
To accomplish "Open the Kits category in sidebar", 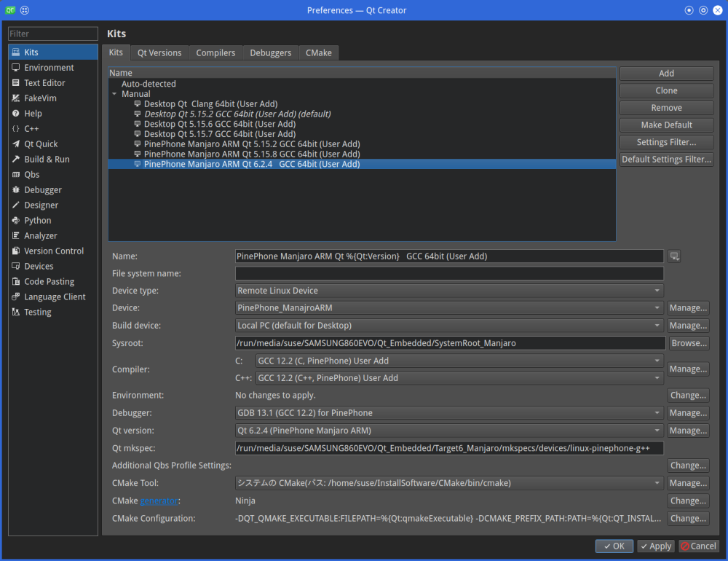I will click(x=53, y=52).
